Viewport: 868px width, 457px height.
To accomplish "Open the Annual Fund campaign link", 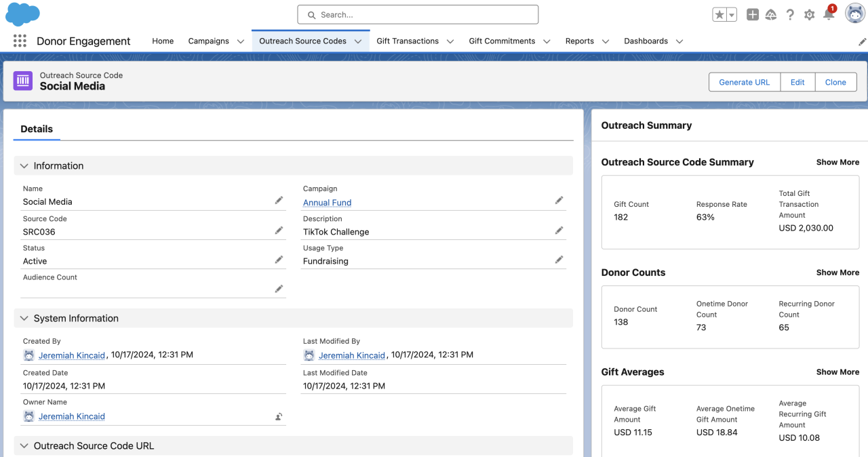I will 327,203.
